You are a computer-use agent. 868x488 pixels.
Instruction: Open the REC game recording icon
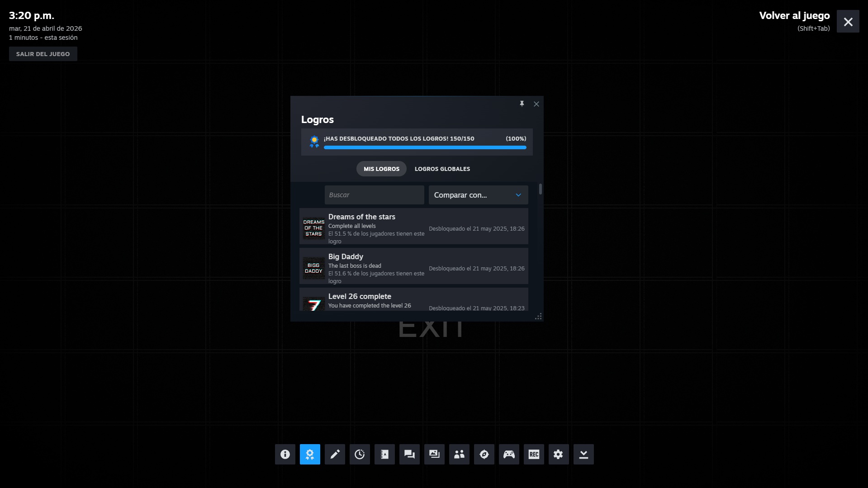click(534, 454)
